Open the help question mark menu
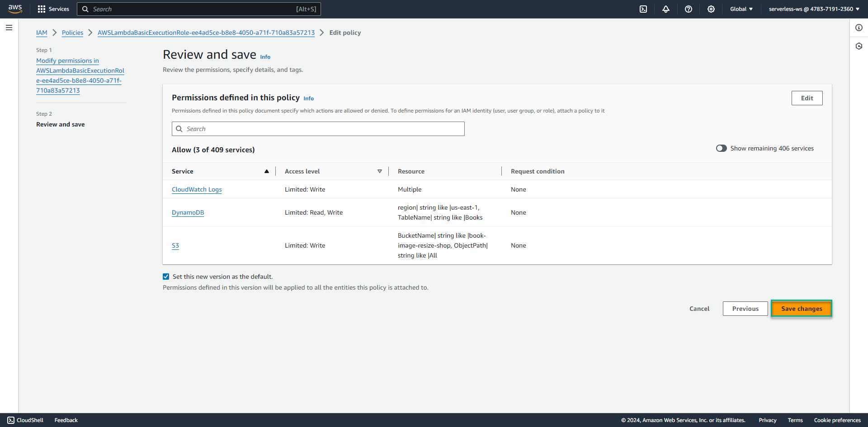Viewport: 868px width, 427px height. (689, 9)
